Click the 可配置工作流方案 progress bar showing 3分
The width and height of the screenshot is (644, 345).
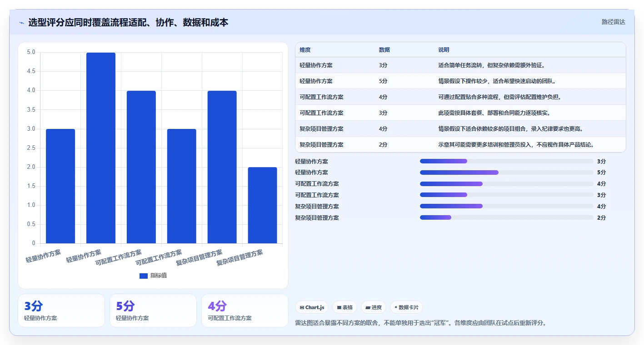coord(506,195)
